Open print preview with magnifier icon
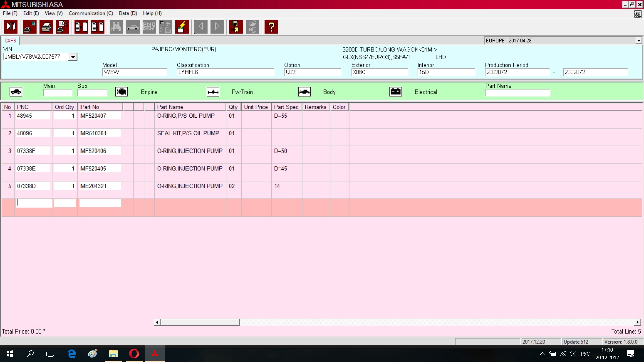The width and height of the screenshot is (644, 362). pyautogui.click(x=62, y=27)
